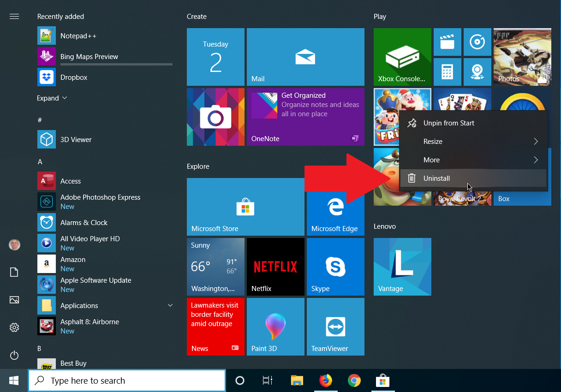Open the user account picture
The image size is (561, 392).
[14, 244]
